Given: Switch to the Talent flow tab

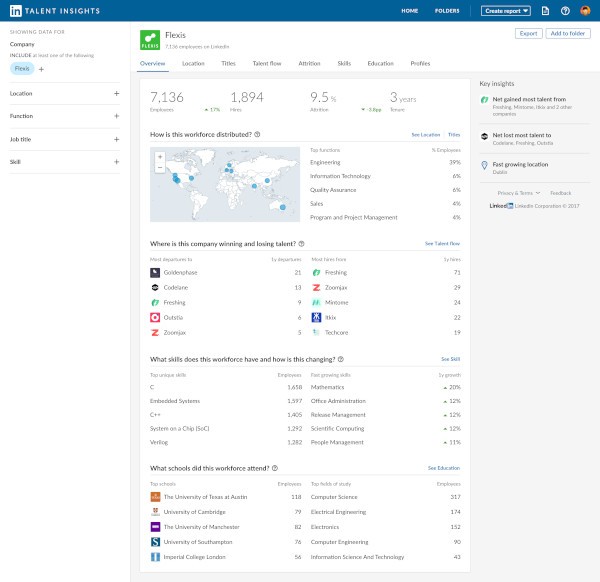Looking at the screenshot, I should click(x=267, y=64).
